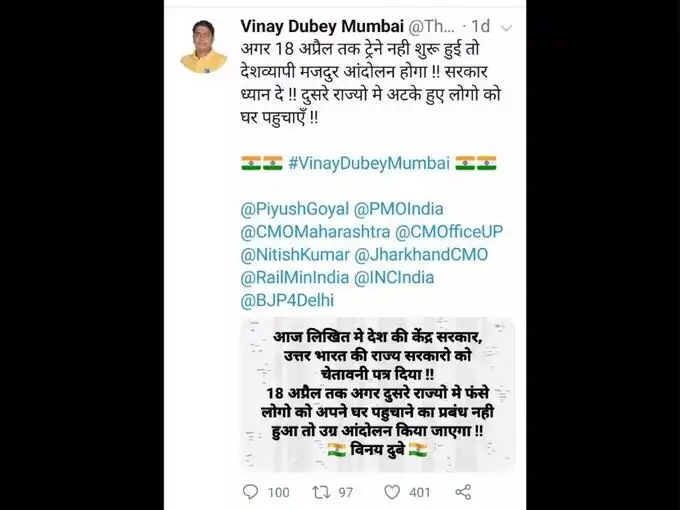Screen dimensions: 680x510
Task: Visit the @NitishKumar mention
Action: 295,255
